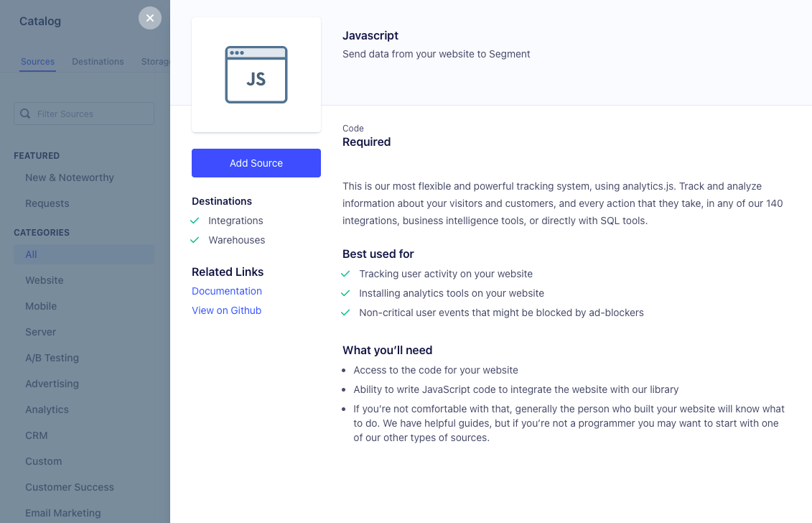
Task: Open New & Noteworthy featured list
Action: [x=70, y=177]
